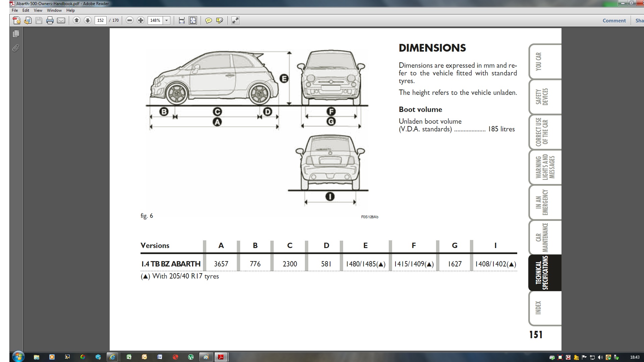Click the rear-view car diagram labeled I
Viewport: 644px width, 362px height.
point(330,163)
